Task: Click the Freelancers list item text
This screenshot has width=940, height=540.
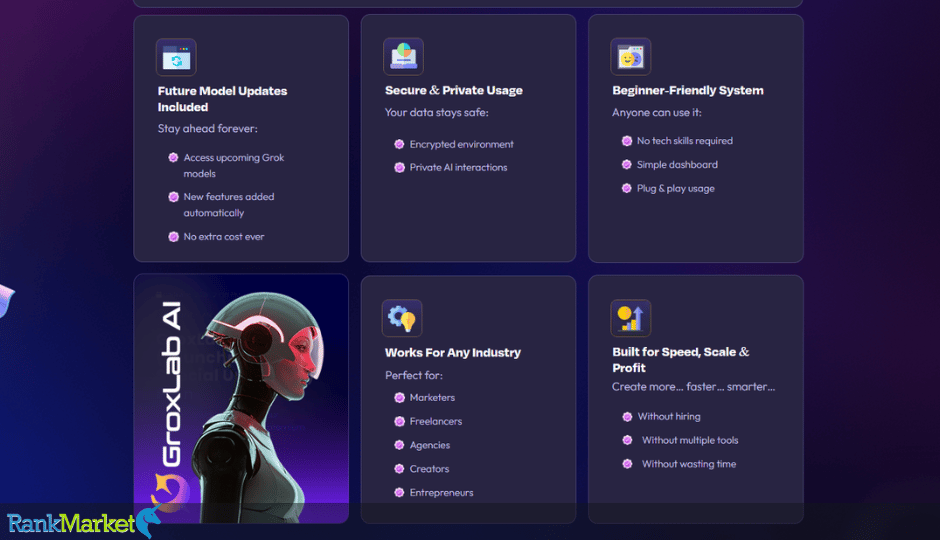Action: tap(436, 421)
